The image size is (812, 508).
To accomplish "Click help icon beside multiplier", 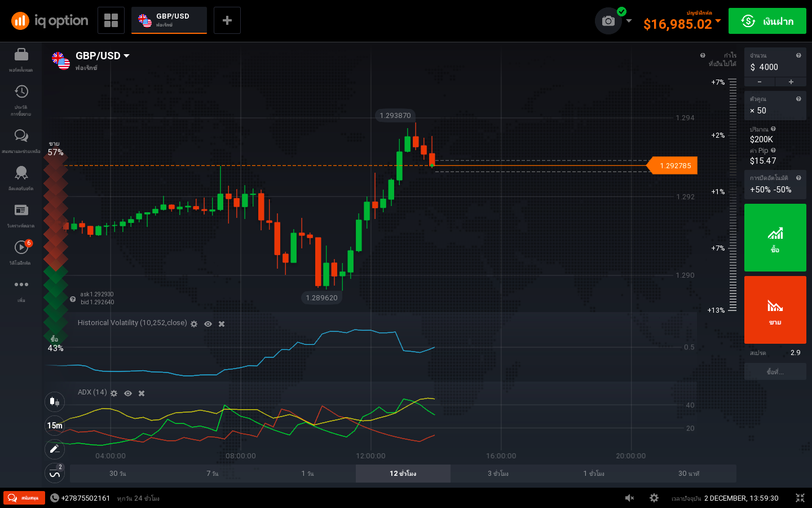I will pyautogui.click(x=798, y=99).
